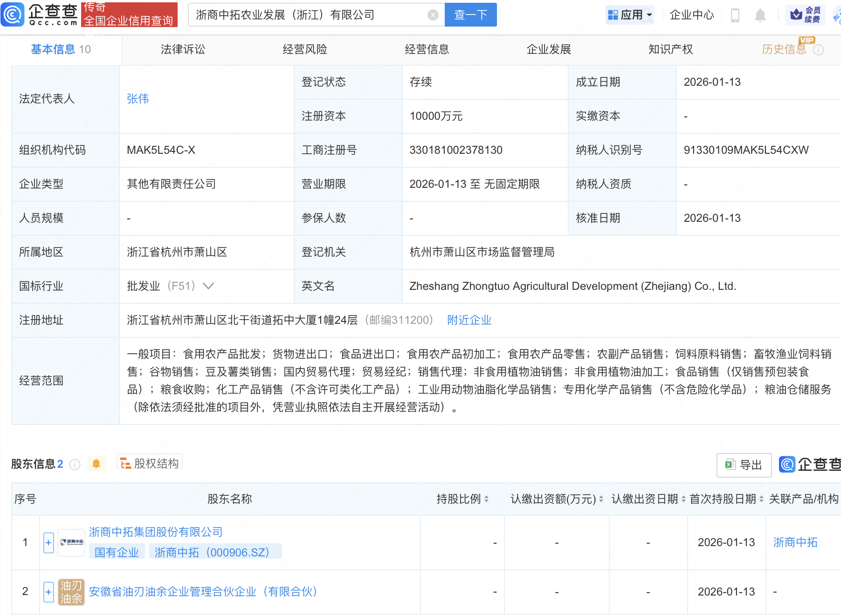Open the notifications bell in header

(760, 15)
